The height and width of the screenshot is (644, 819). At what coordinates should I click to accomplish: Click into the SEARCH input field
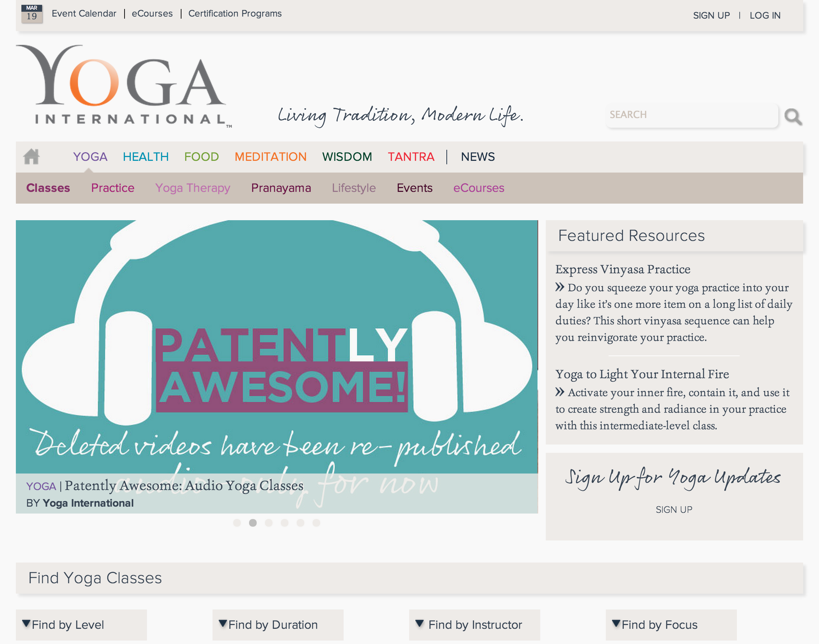[692, 115]
